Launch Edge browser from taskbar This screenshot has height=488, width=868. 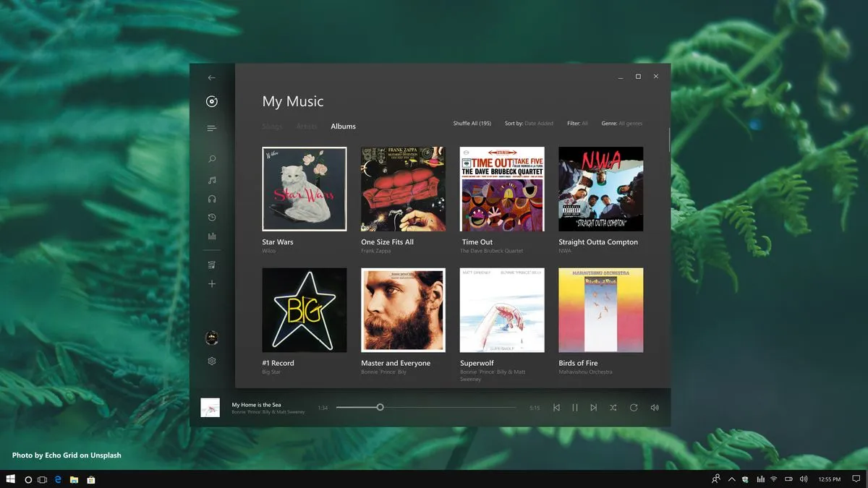coord(58,479)
